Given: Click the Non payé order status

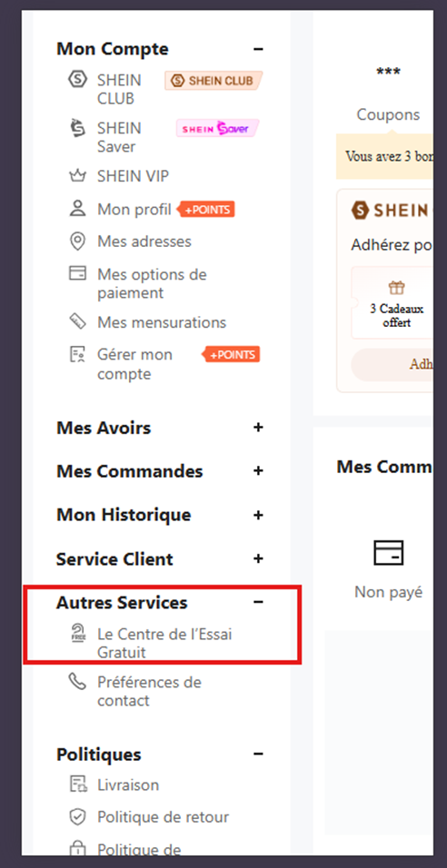Looking at the screenshot, I should (388, 592).
